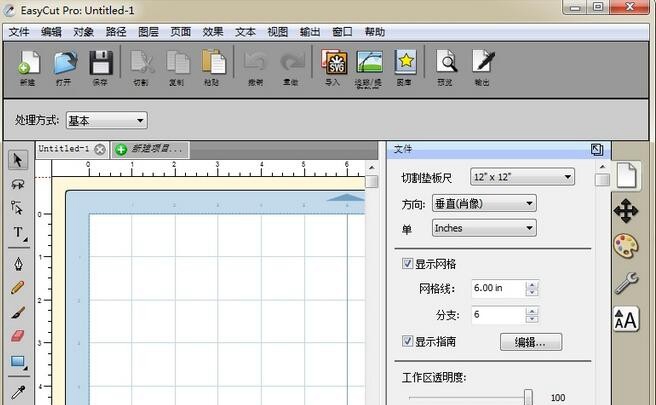The width and height of the screenshot is (656, 405).
Task: Click the Save (保存) floppy disk icon
Action: [101, 63]
